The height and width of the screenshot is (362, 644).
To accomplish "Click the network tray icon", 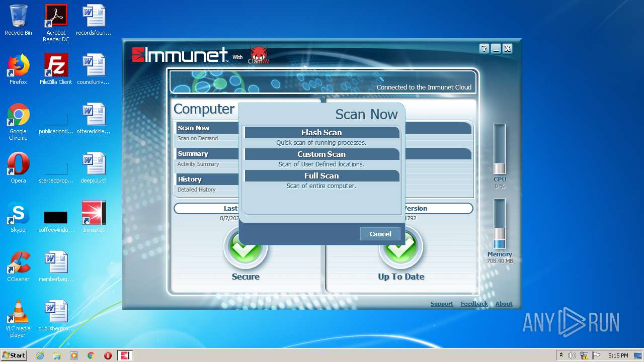I will tap(584, 355).
